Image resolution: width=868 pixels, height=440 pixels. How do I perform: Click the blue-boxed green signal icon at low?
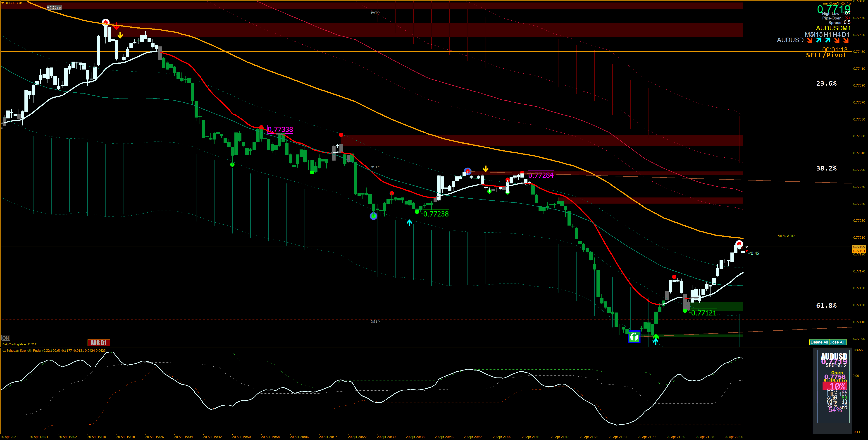click(x=634, y=337)
